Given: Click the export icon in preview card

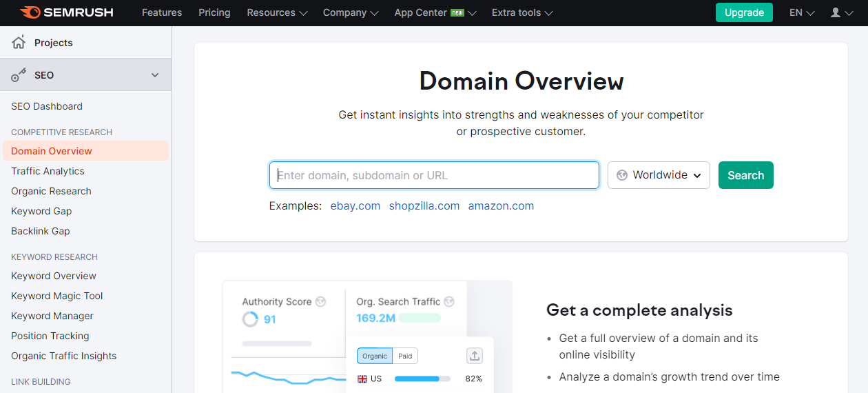Looking at the screenshot, I should coord(475,356).
